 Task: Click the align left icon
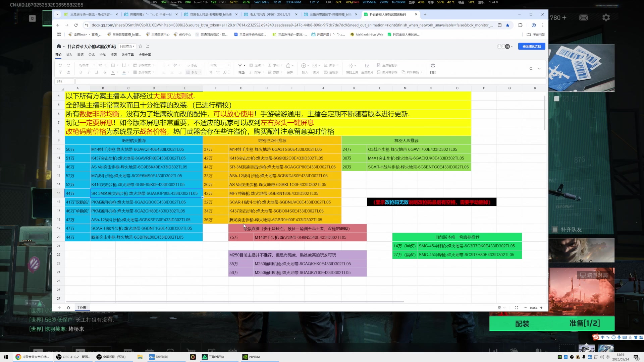[x=164, y=72]
